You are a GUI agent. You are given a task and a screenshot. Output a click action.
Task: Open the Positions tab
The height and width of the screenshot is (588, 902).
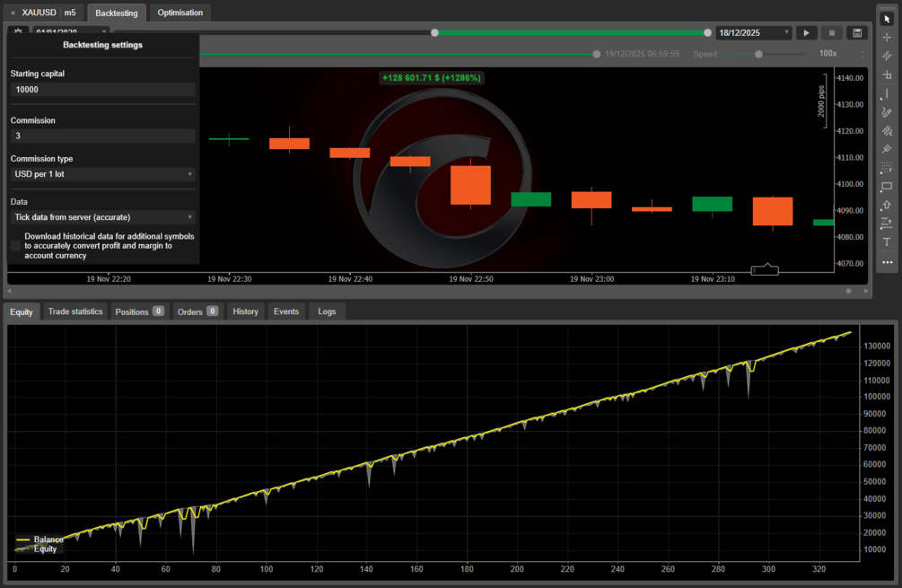tap(139, 312)
